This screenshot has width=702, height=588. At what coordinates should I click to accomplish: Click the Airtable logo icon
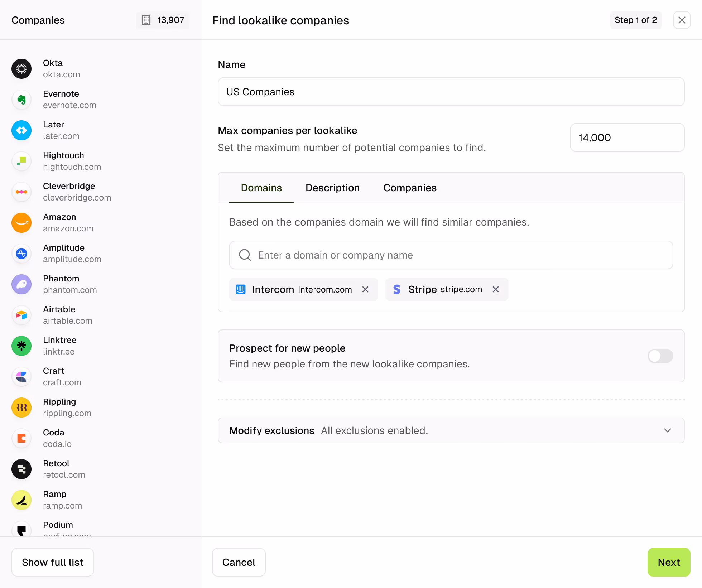[21, 315]
